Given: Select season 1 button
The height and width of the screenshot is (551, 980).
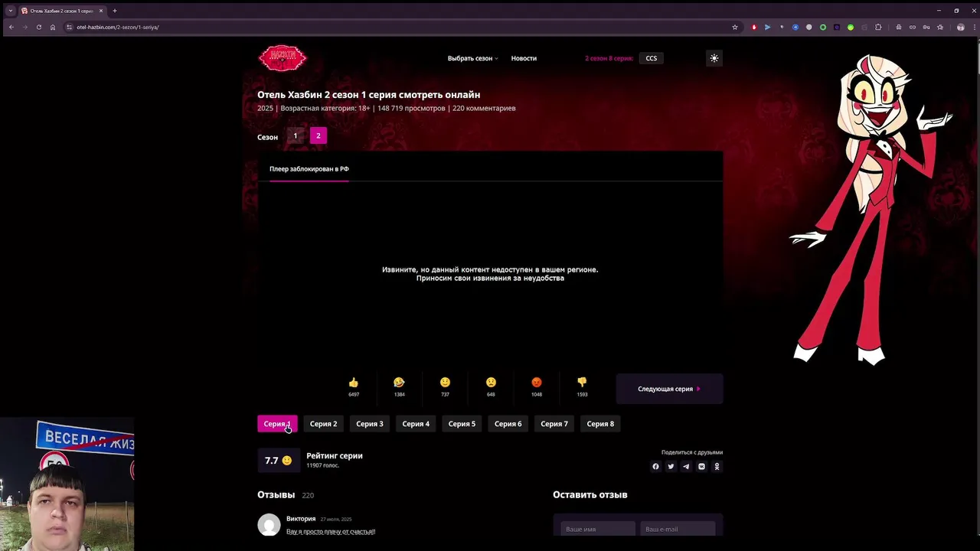Looking at the screenshot, I should click(295, 136).
